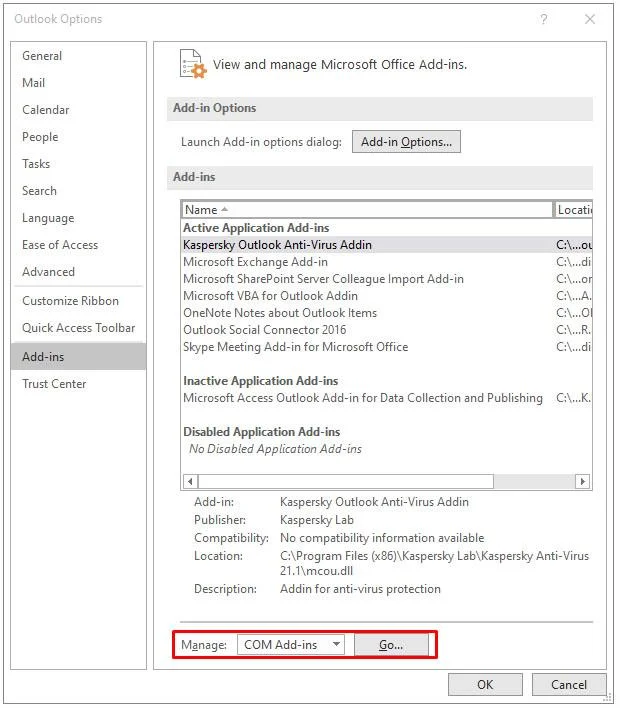
Task: Click the Inactive Application Add-ins heading
Action: tap(261, 381)
